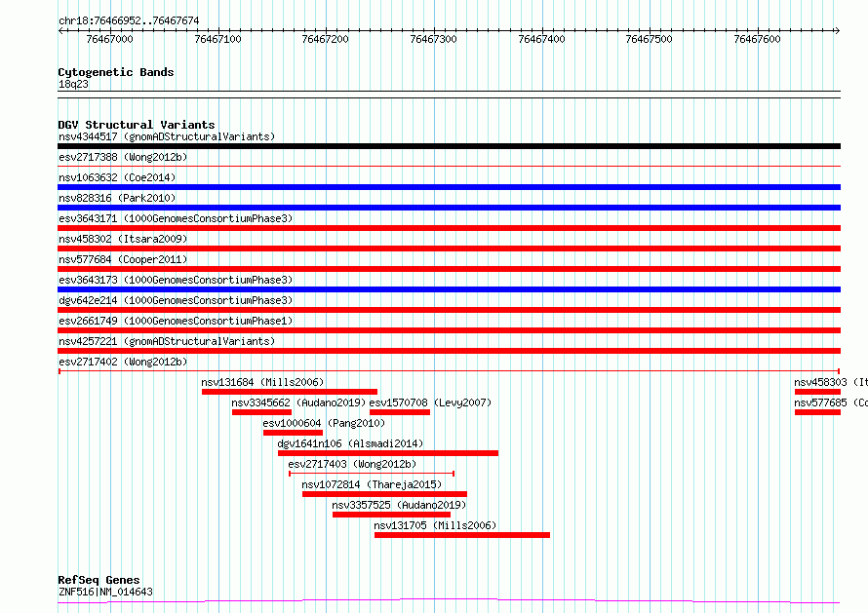Click ruler position 76467000
868x613 pixels.
tap(109, 39)
